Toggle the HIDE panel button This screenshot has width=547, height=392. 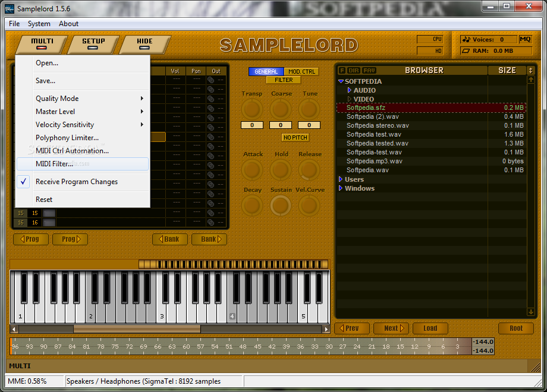point(144,45)
